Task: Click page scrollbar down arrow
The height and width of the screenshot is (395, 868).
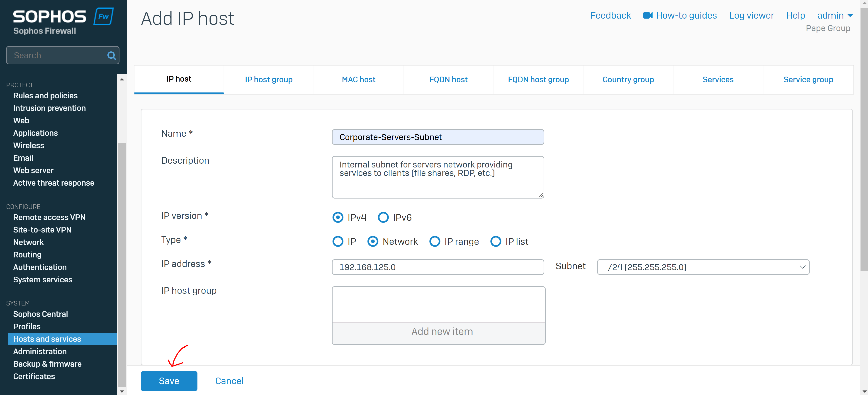Action: (x=864, y=391)
